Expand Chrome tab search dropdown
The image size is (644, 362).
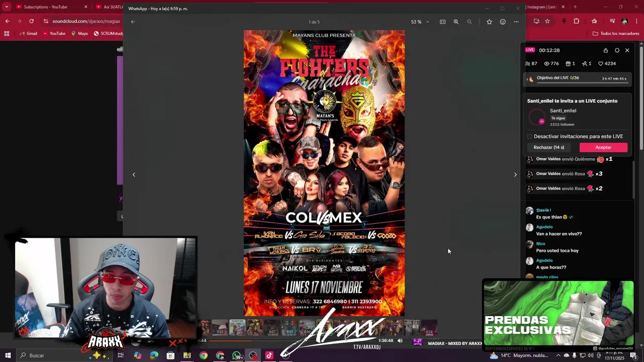pos(7,7)
